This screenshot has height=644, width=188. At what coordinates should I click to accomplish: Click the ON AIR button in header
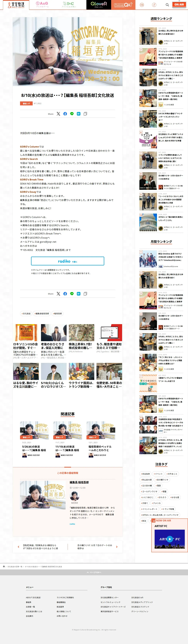tap(179, 5)
